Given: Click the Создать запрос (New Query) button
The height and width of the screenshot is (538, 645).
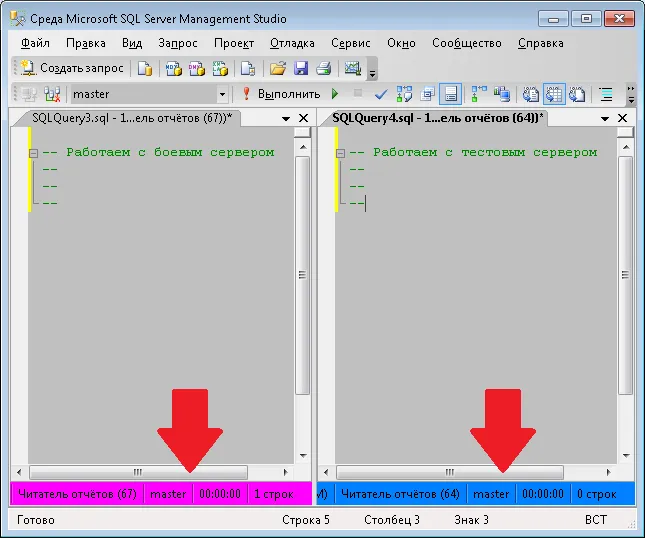Looking at the screenshot, I should pyautogui.click(x=72, y=68).
